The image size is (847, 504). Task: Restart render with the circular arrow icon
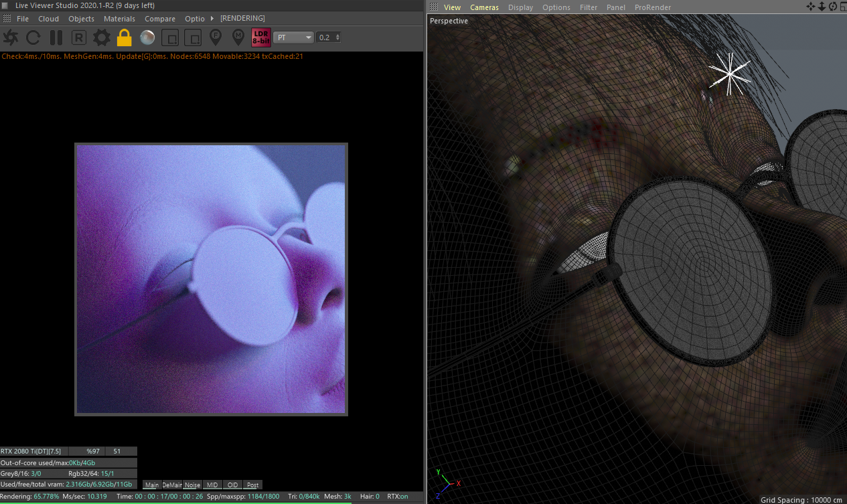(x=33, y=37)
